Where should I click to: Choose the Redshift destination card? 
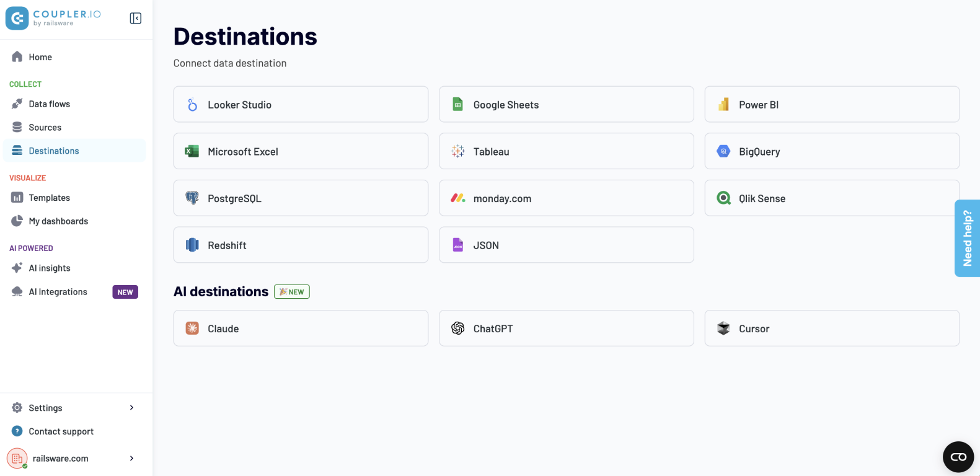click(x=301, y=245)
